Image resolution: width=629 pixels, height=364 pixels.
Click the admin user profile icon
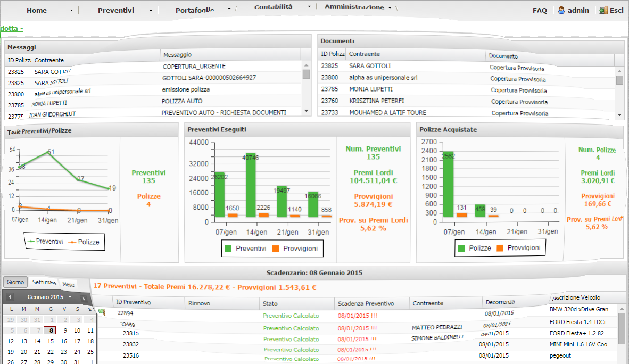click(561, 10)
